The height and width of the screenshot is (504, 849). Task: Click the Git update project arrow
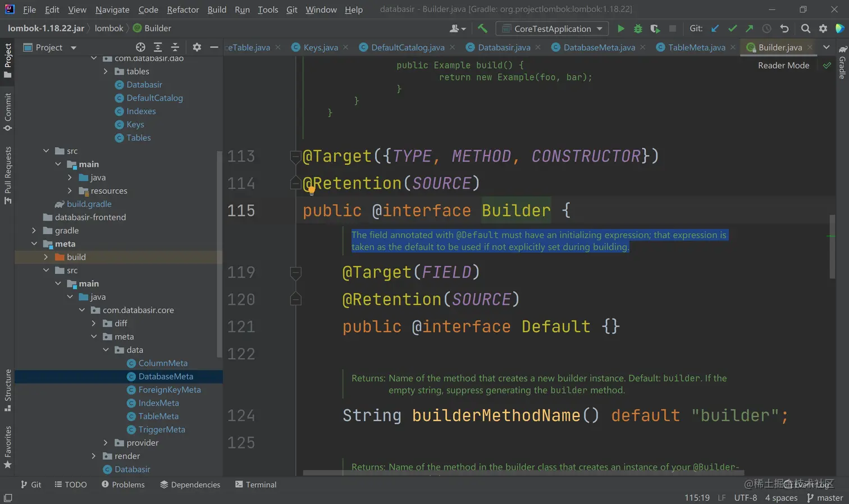715,29
